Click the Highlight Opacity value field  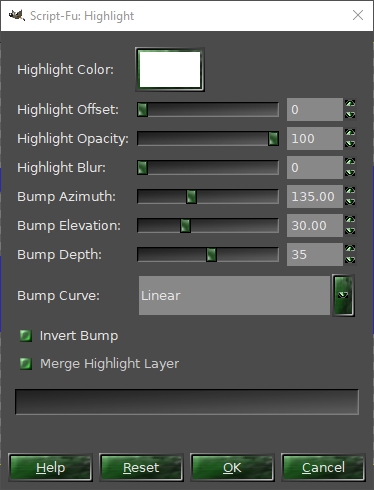[315, 139]
